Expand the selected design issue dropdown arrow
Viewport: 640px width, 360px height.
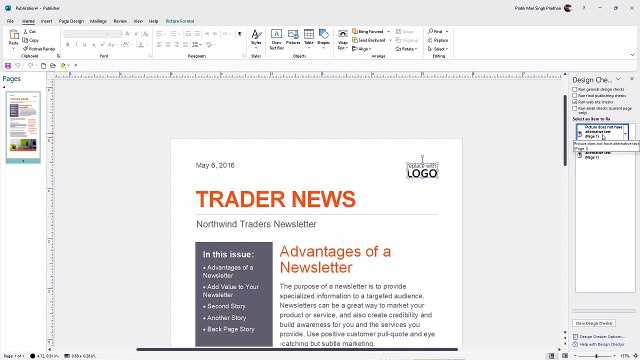[x=625, y=133]
